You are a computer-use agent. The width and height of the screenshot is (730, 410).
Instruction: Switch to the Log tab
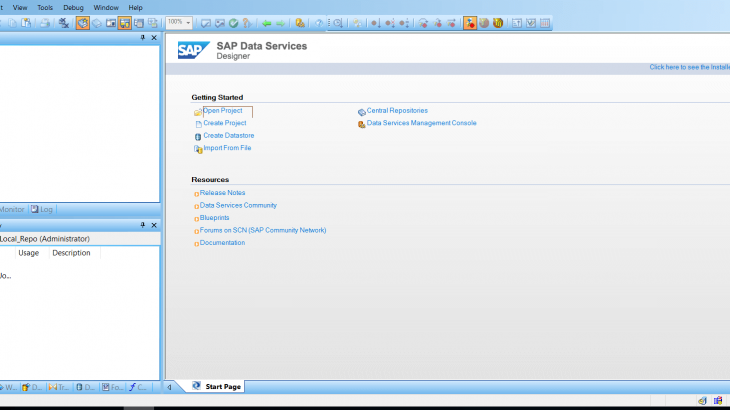[x=42, y=209]
